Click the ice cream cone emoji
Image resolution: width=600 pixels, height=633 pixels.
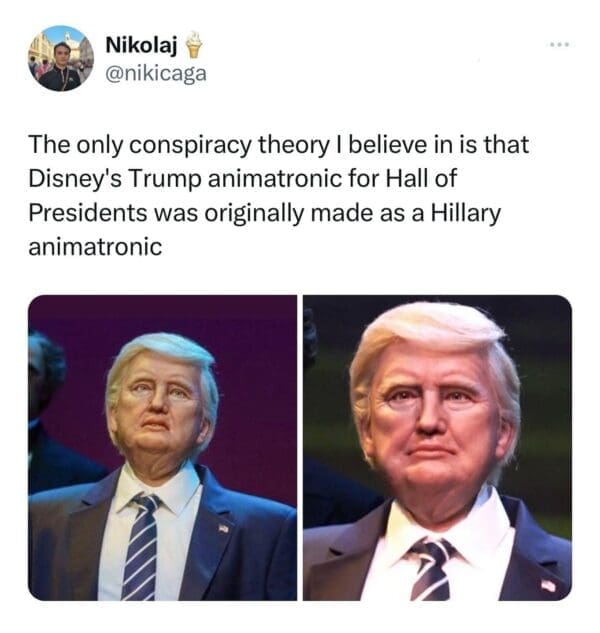pyautogui.click(x=194, y=44)
